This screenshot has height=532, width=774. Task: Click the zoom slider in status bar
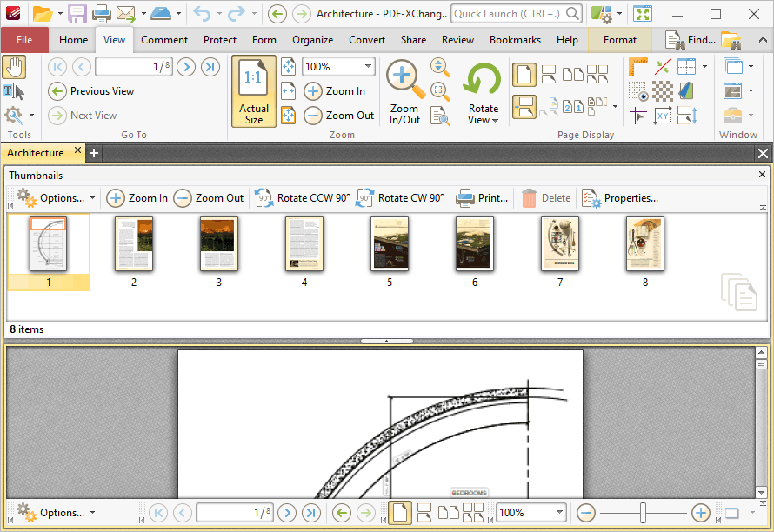[644, 513]
